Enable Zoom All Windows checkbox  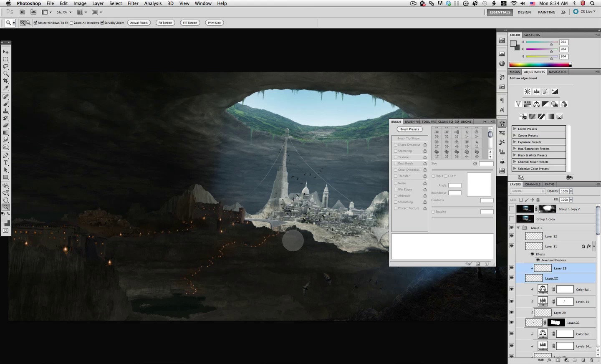click(71, 23)
